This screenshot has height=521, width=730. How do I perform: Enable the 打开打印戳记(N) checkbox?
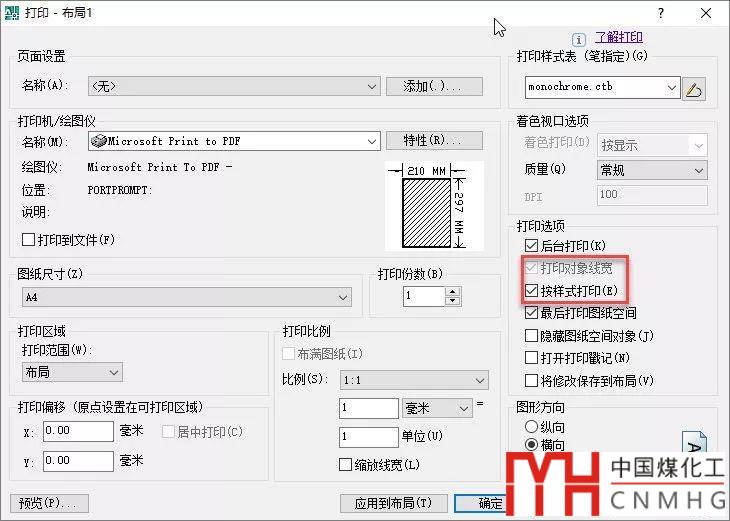pyautogui.click(x=531, y=358)
